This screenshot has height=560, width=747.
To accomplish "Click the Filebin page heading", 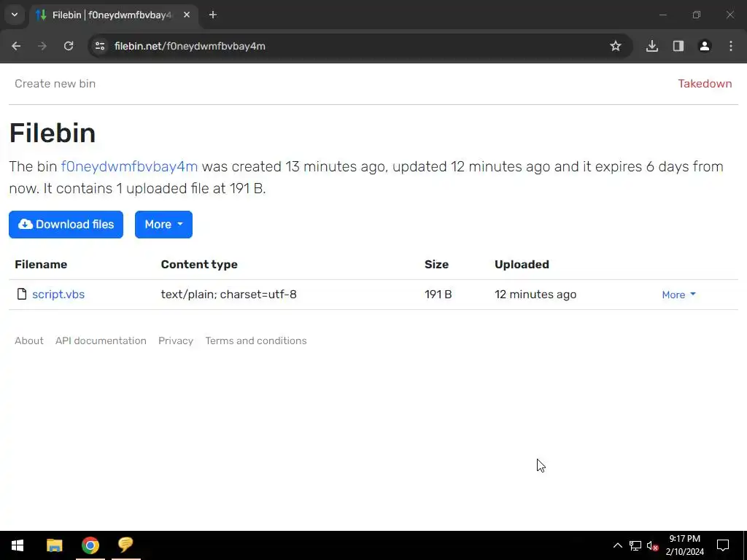I will [x=53, y=133].
